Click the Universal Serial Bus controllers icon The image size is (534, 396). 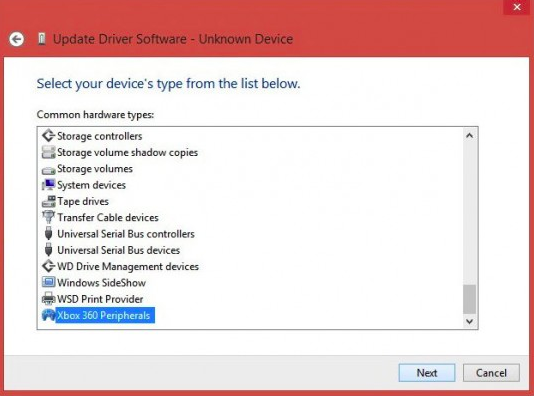click(48, 234)
